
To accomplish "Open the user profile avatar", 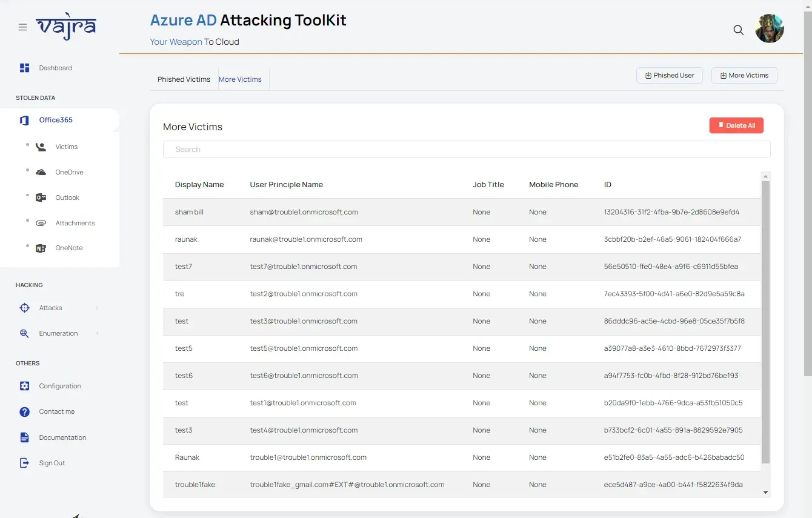I will pyautogui.click(x=770, y=28).
